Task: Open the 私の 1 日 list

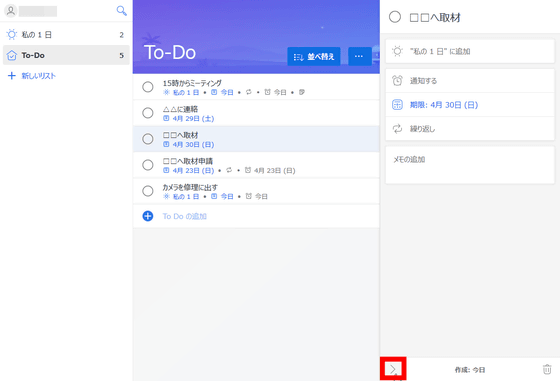Action: point(66,35)
